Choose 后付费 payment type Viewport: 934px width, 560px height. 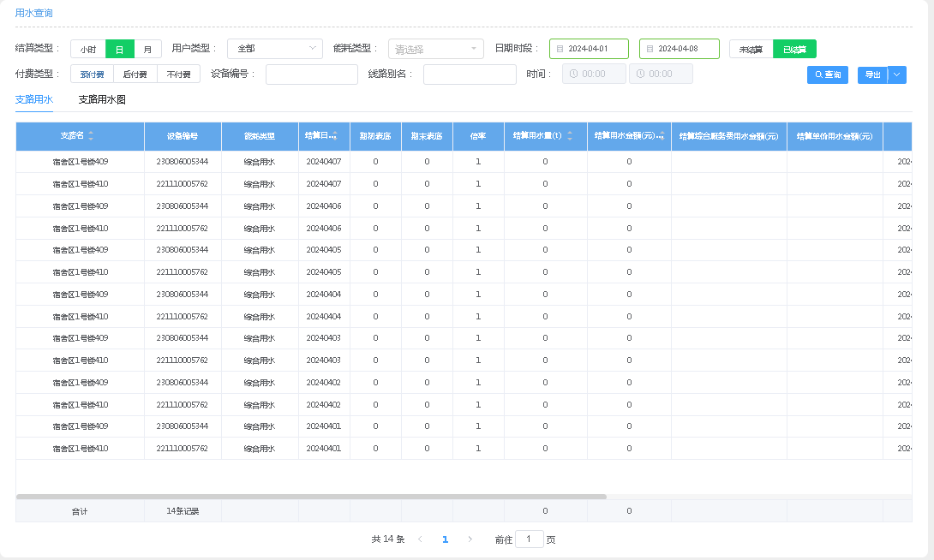(135, 74)
